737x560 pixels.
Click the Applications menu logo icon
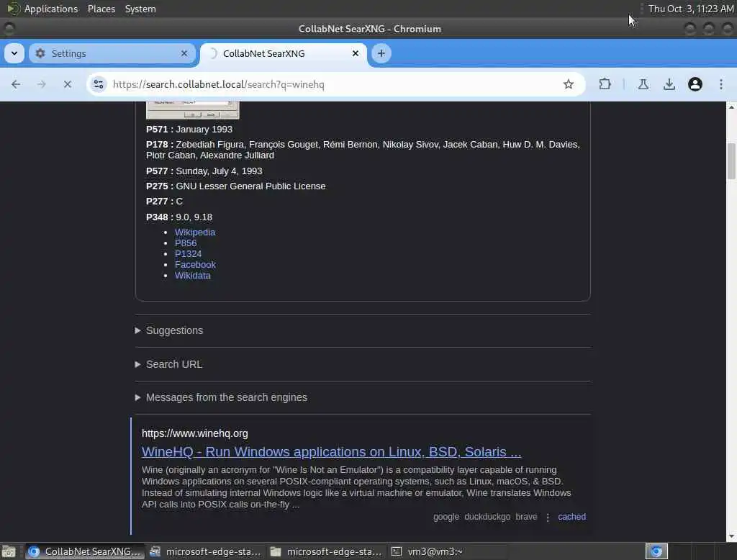13,9
